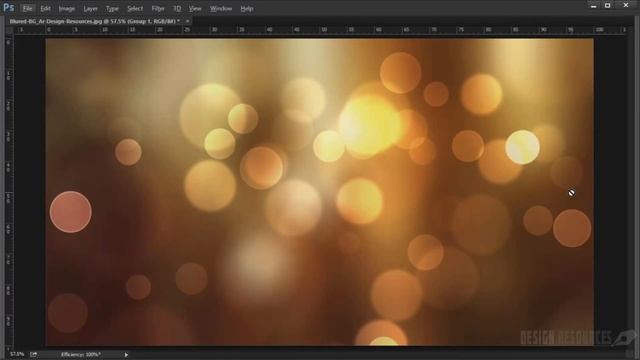Expand the status bar info arrow
The image size is (640, 360).
tap(126, 355)
